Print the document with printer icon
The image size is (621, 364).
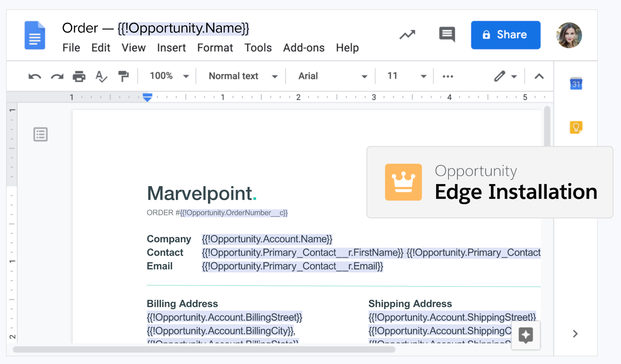click(x=79, y=76)
